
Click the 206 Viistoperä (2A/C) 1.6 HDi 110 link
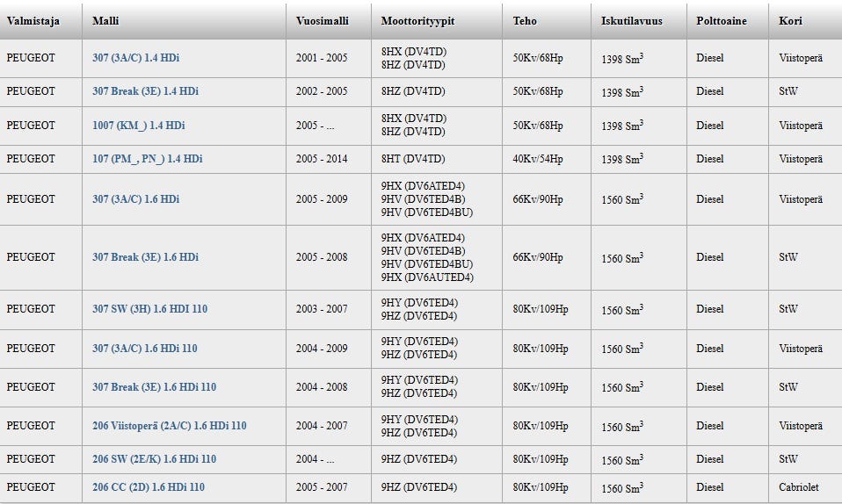(169, 426)
